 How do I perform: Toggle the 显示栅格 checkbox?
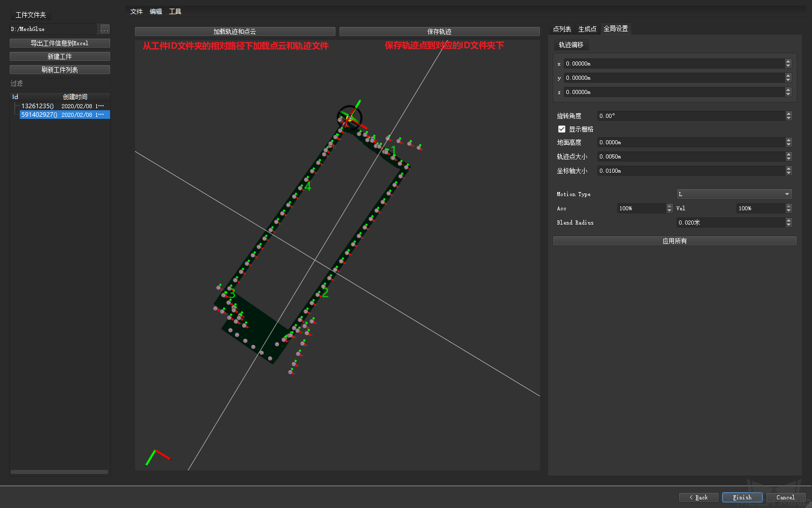(562, 129)
